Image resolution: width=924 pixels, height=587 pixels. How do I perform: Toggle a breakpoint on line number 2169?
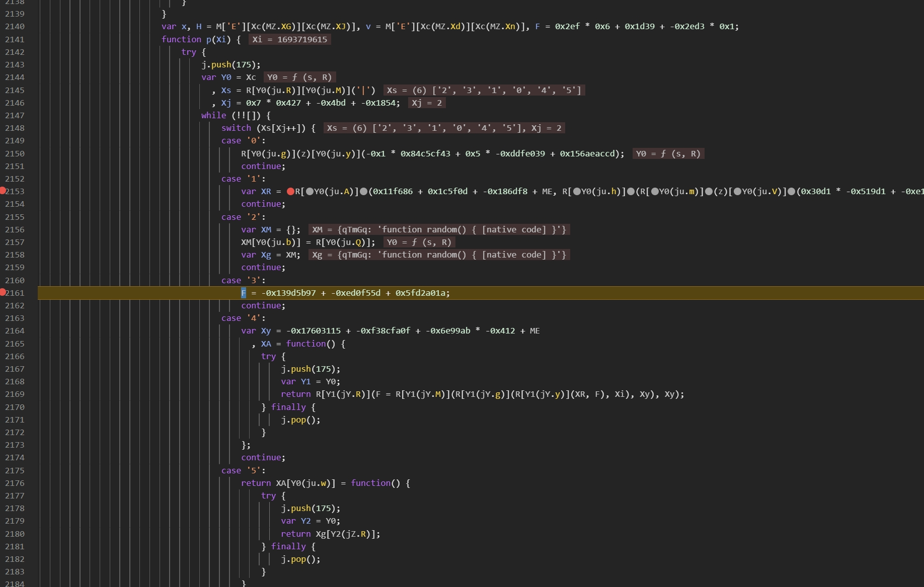[15, 394]
